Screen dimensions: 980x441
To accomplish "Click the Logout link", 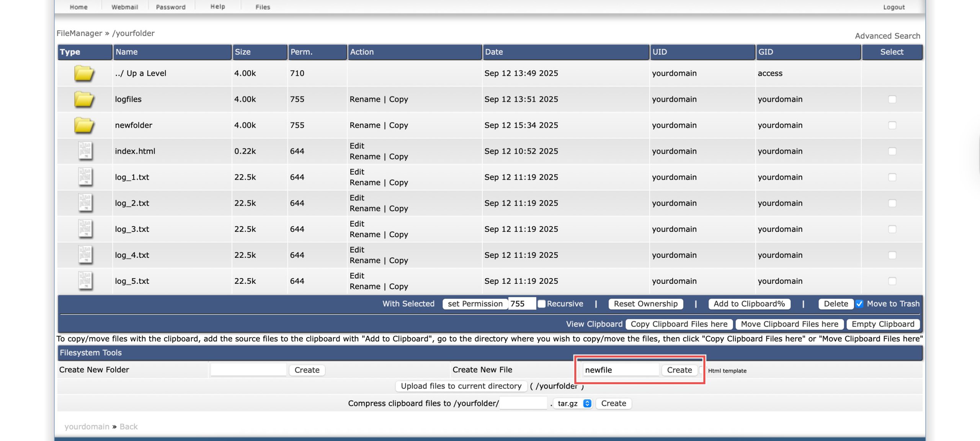I will [894, 7].
